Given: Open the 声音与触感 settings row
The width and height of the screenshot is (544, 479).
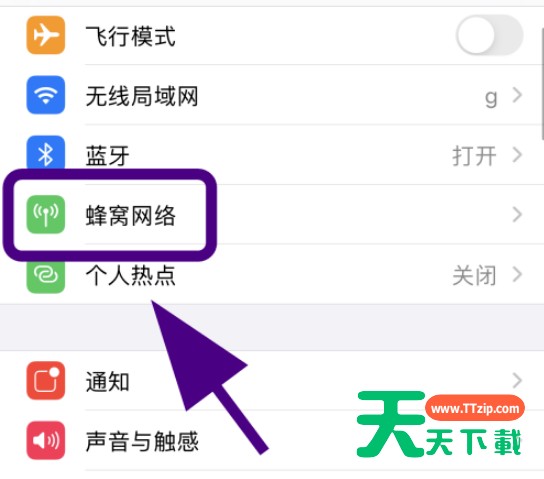Looking at the screenshot, I should (272, 440).
